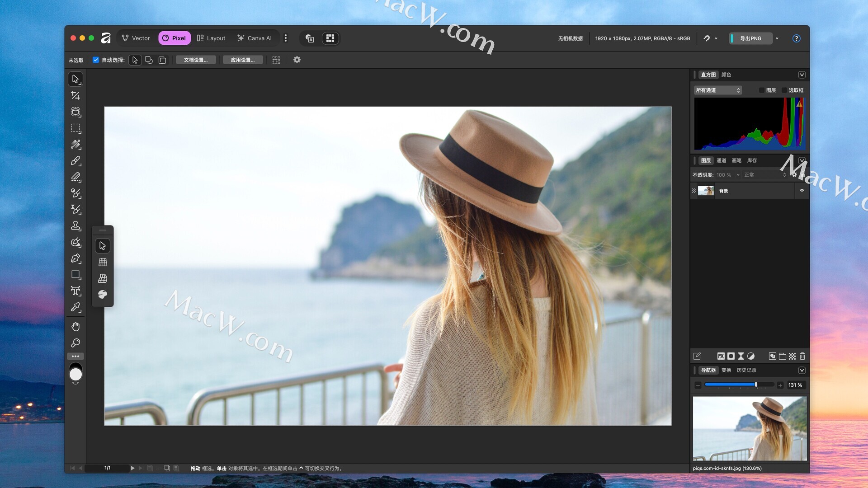
Task: Switch to the Vector persona tab
Action: pos(136,38)
